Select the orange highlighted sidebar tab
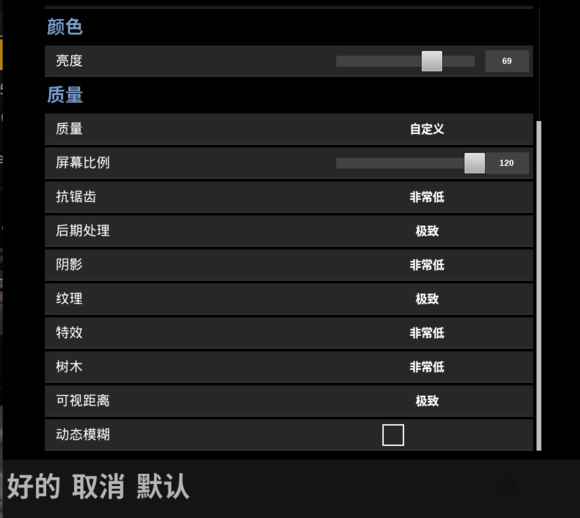 (1, 54)
